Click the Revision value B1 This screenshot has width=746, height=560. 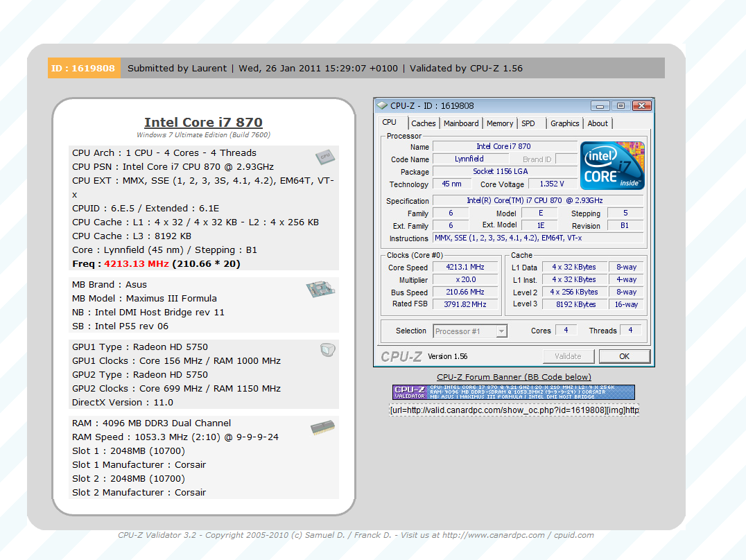(x=625, y=225)
